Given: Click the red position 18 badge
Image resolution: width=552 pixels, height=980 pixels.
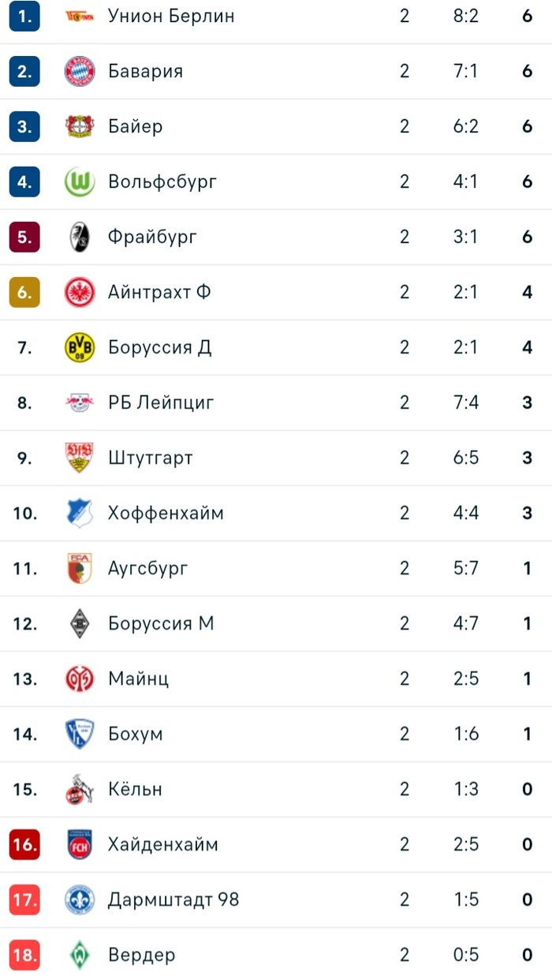Looking at the screenshot, I should click(24, 955).
